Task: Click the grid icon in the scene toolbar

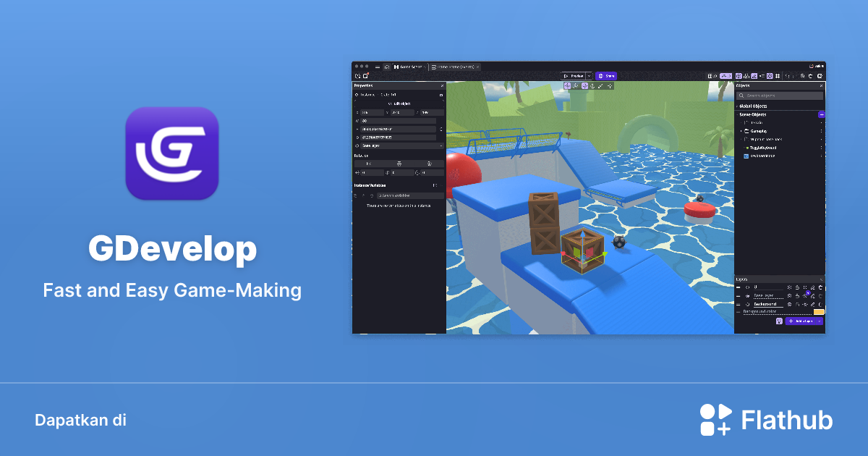Action: click(x=778, y=76)
